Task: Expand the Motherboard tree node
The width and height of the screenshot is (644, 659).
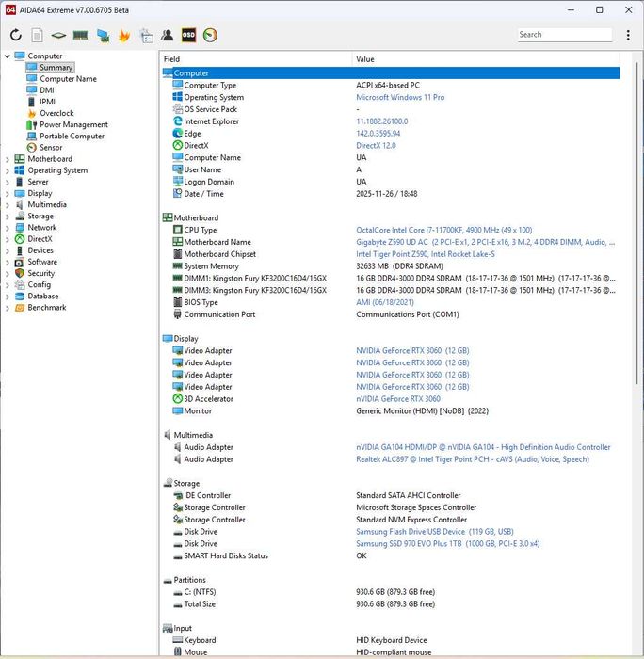Action: [x=8, y=159]
